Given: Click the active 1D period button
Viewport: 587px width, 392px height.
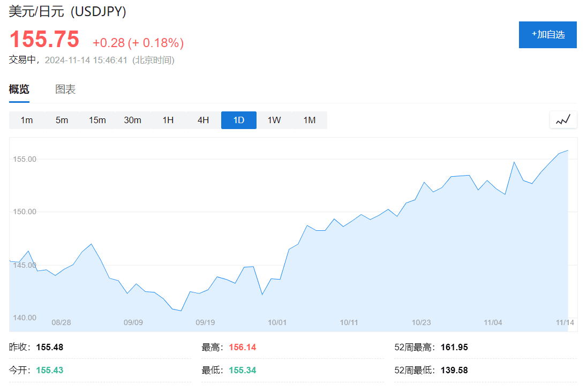Looking at the screenshot, I should pos(239,120).
